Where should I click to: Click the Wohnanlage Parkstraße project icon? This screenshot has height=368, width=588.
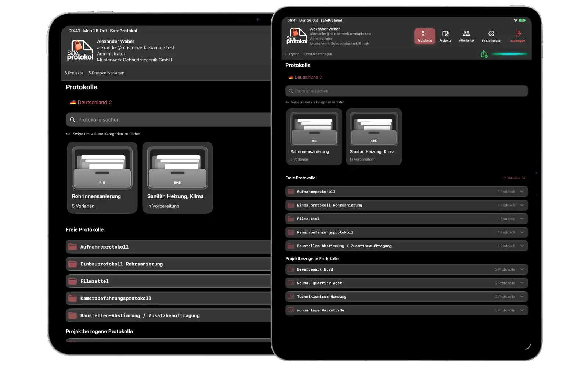291,310
